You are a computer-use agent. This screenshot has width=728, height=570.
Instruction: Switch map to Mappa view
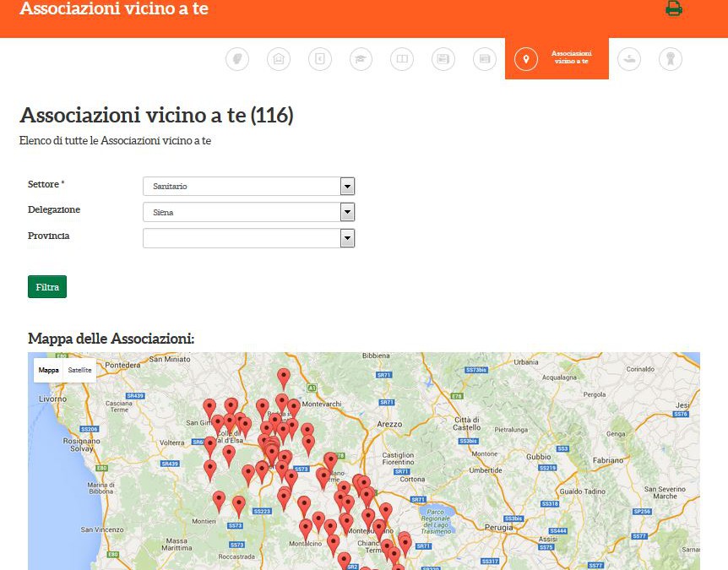pos(49,370)
